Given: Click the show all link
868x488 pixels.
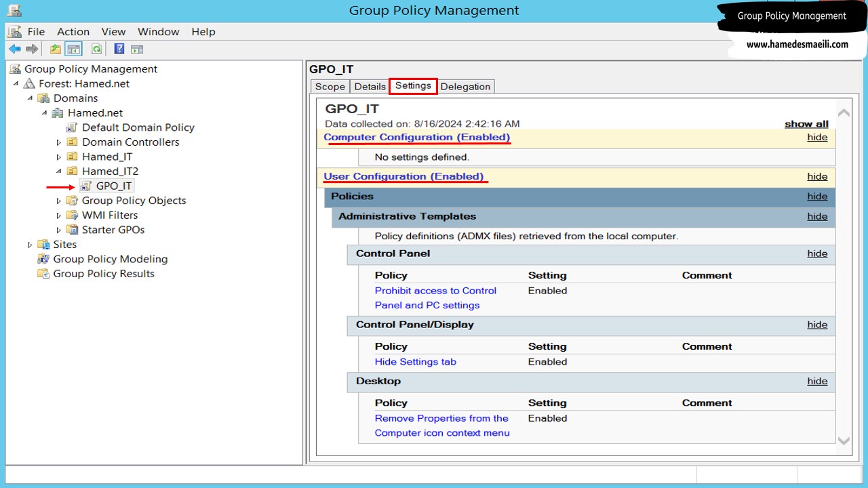Looking at the screenshot, I should [806, 124].
